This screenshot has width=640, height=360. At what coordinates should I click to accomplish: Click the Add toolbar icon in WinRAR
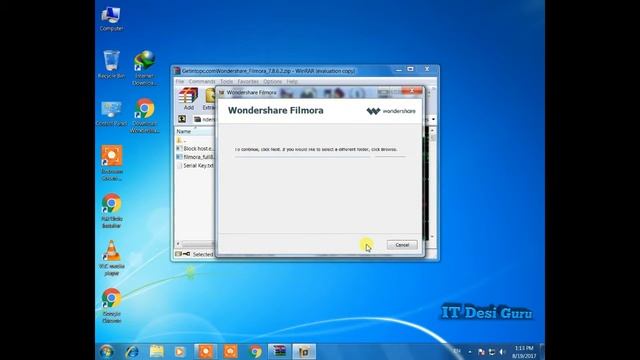coord(188,99)
